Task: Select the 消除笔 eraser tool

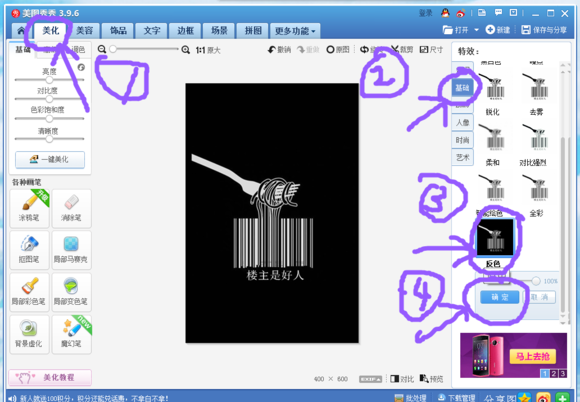Action: point(71,208)
